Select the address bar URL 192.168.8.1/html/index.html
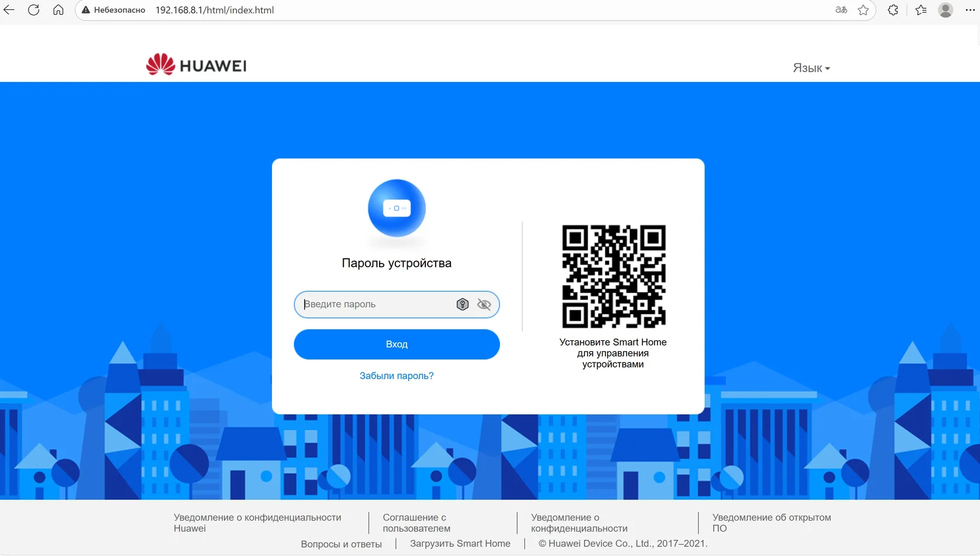980x556 pixels. click(215, 10)
